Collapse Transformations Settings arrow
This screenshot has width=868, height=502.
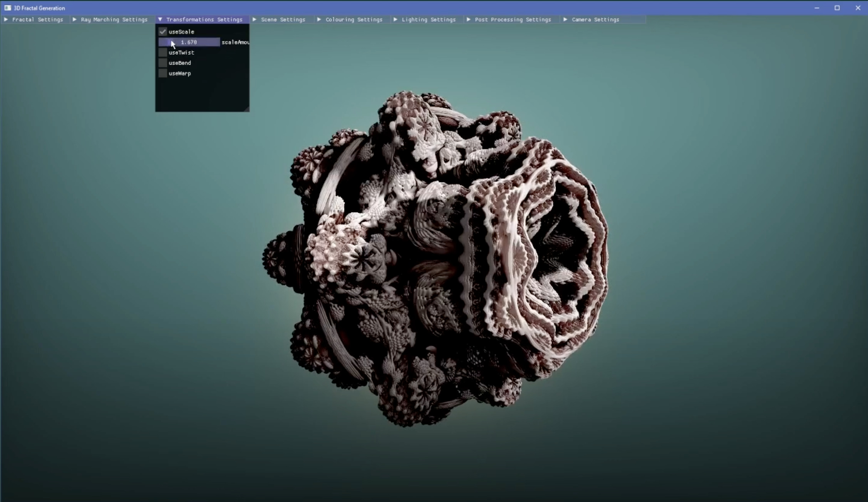(x=160, y=19)
